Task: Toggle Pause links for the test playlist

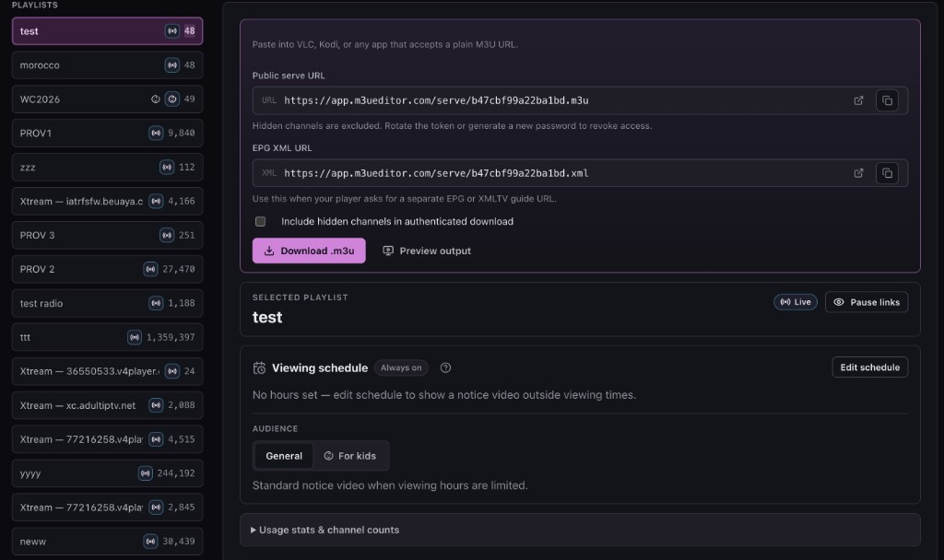Action: click(867, 302)
